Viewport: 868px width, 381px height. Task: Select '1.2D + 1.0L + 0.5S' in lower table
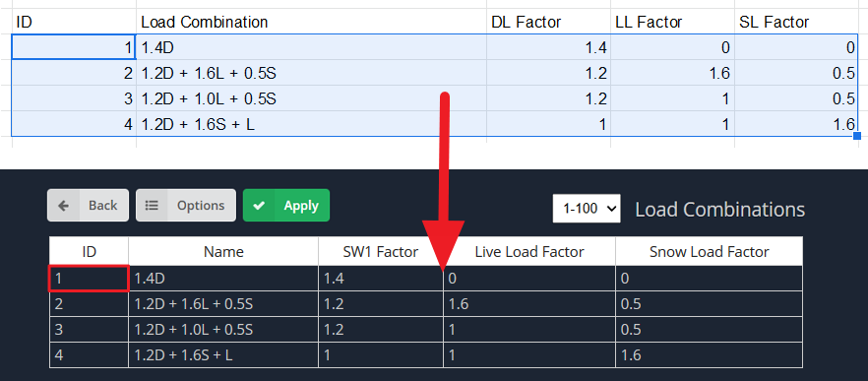pos(223,330)
